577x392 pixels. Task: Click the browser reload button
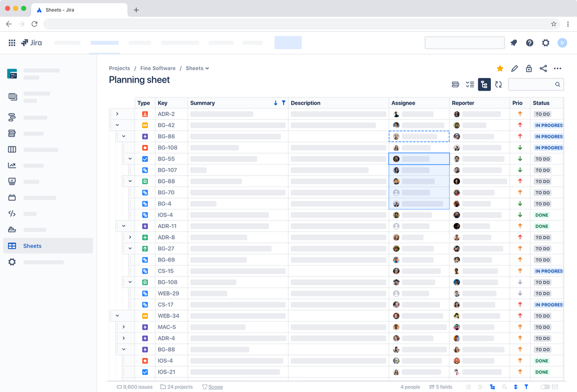pyautogui.click(x=35, y=24)
